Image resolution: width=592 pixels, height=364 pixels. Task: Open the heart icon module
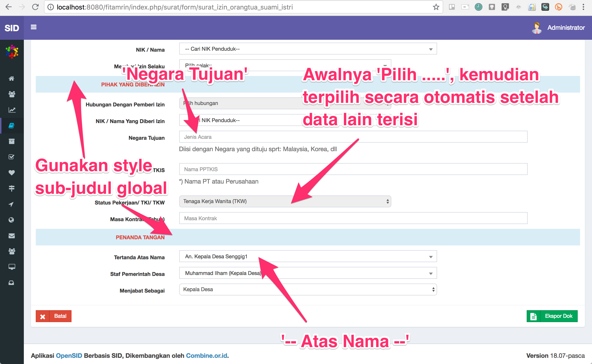(12, 172)
